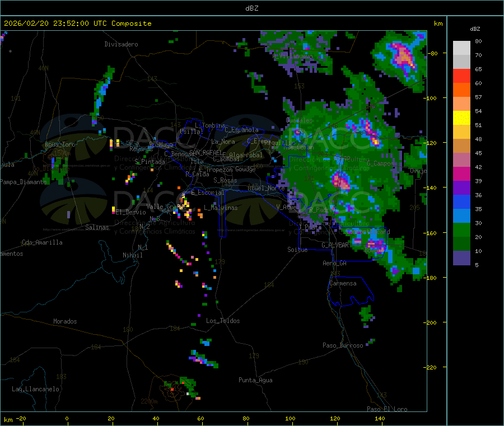Click the Nihuil map label
Image resolution: width=504 pixels, height=426 pixels.
click(x=132, y=255)
